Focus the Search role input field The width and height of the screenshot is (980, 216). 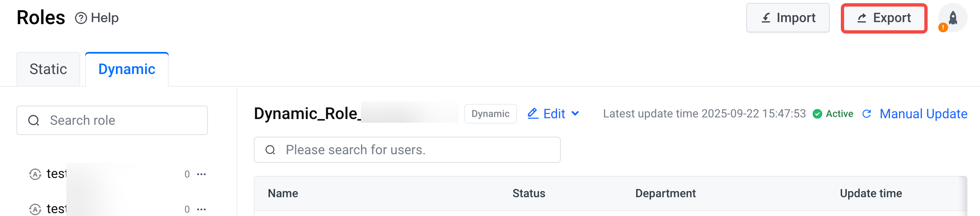(x=112, y=120)
